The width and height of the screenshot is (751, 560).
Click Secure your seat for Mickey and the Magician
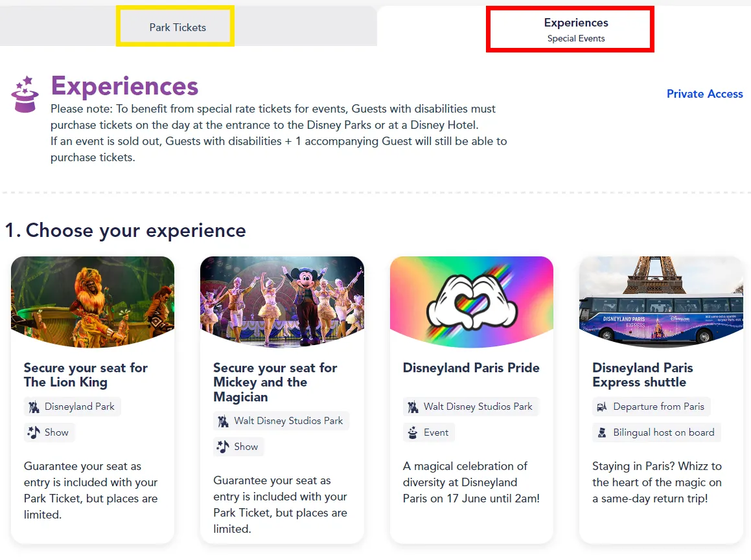tap(275, 382)
